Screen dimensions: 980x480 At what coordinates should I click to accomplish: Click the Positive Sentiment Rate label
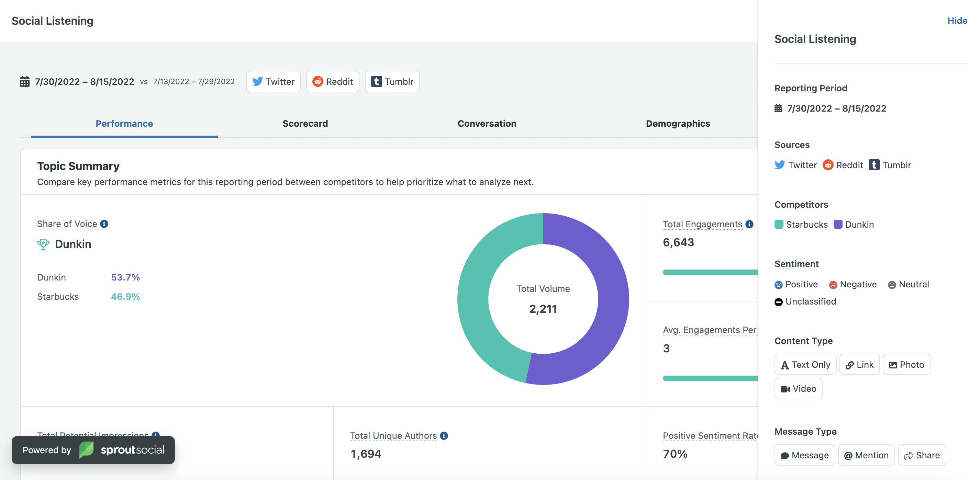tap(710, 435)
